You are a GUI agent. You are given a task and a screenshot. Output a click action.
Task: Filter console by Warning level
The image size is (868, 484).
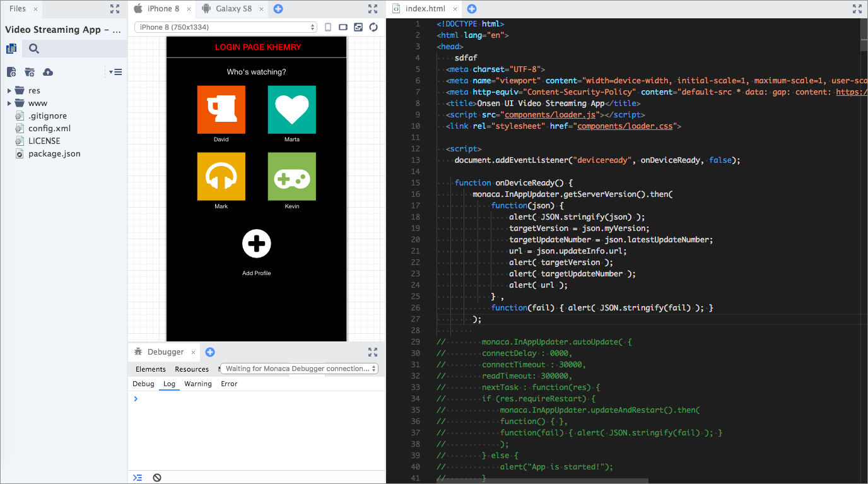pyautogui.click(x=198, y=384)
